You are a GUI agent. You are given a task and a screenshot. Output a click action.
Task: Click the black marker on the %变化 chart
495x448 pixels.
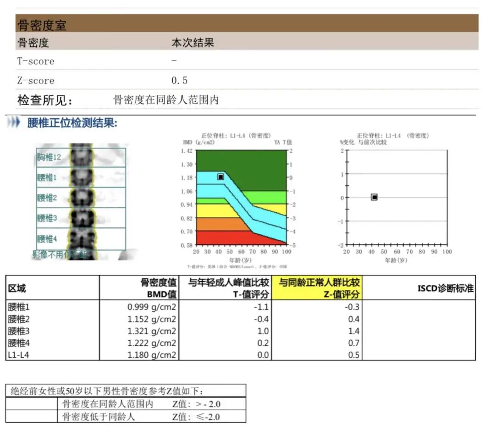point(374,197)
